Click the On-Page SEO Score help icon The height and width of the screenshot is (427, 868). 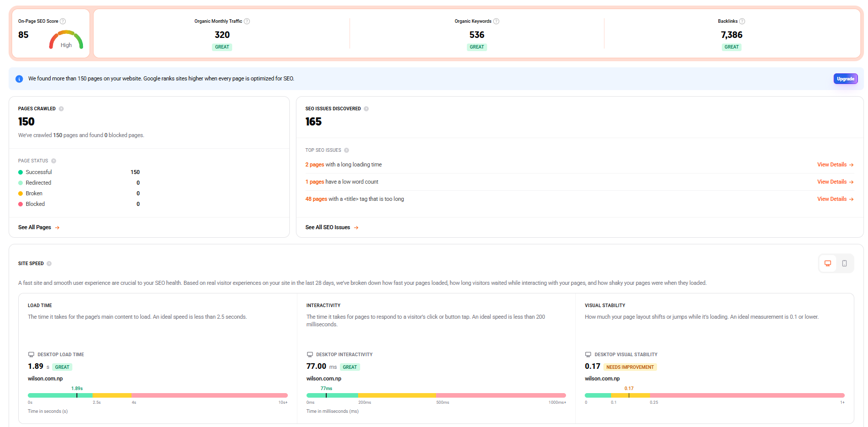point(63,21)
